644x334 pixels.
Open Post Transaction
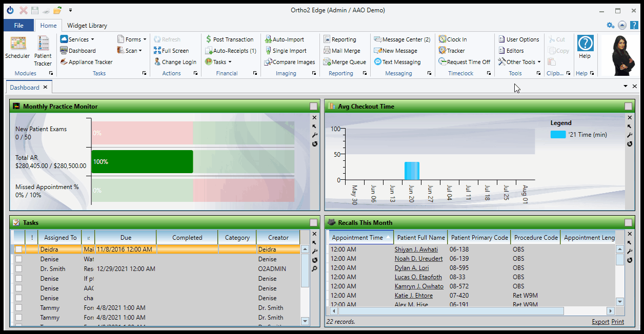pos(229,39)
